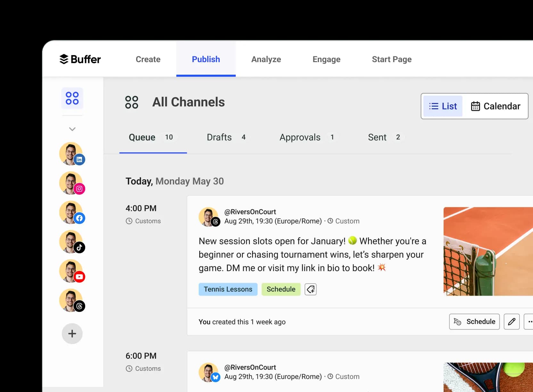Collapse the channel list chevron in sidebar

tap(72, 129)
